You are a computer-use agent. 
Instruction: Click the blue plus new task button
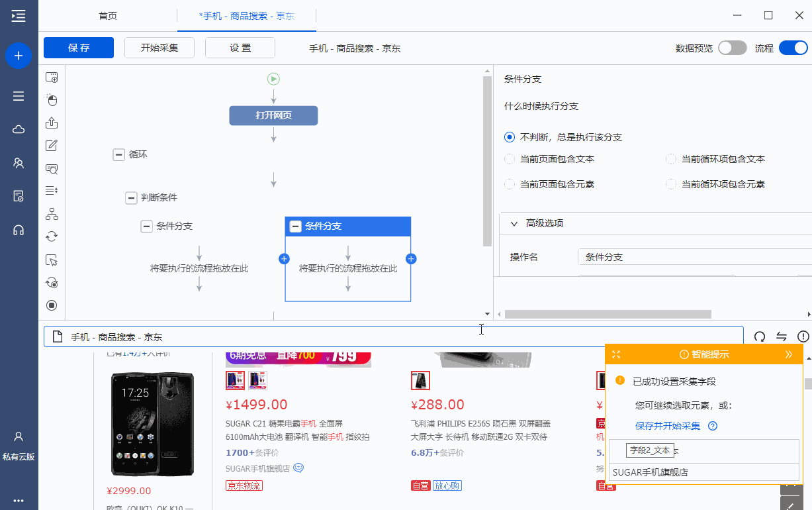[19, 56]
